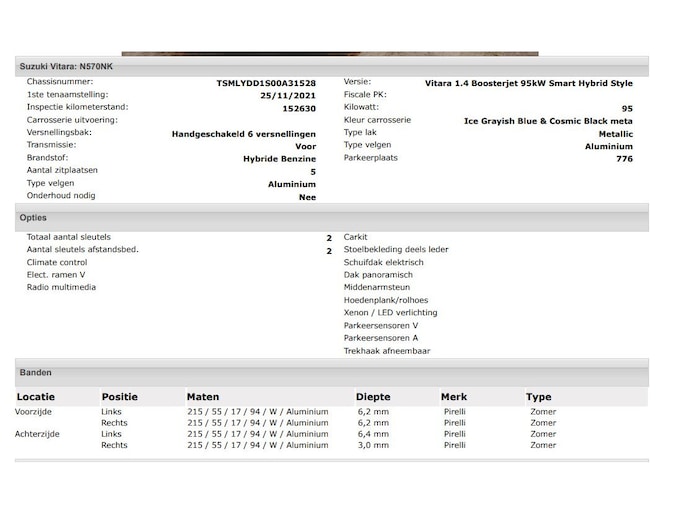Click the parking spot number 776
Image resolution: width=685 pixels, height=513 pixels.
624,159
